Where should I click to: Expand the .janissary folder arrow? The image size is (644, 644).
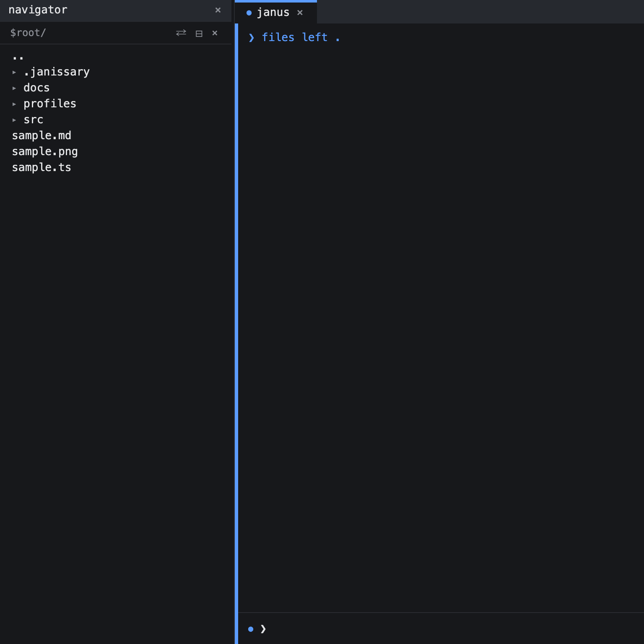pos(14,72)
